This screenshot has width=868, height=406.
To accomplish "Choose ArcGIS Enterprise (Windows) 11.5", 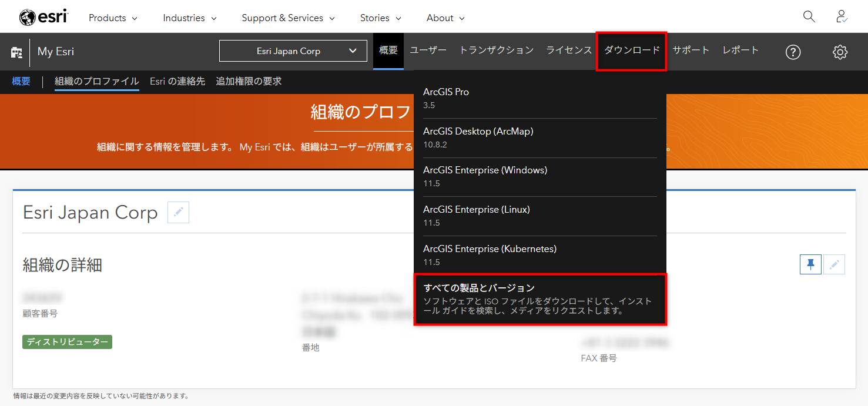I will [x=540, y=177].
